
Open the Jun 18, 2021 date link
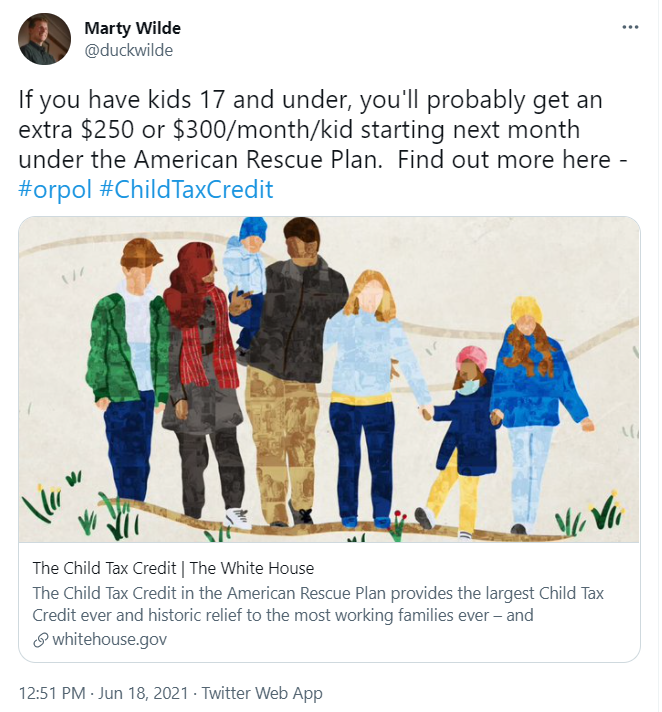(143, 693)
